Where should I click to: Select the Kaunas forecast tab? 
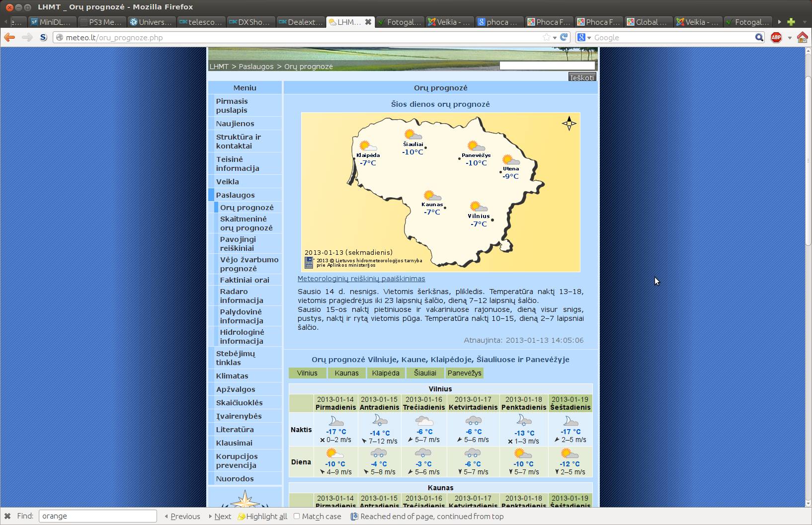[x=346, y=373]
